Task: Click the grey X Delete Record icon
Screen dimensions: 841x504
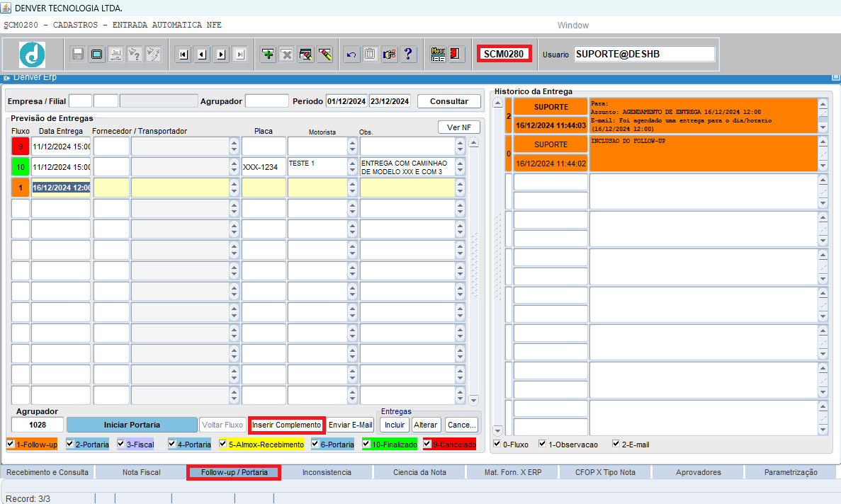Action: tap(287, 54)
